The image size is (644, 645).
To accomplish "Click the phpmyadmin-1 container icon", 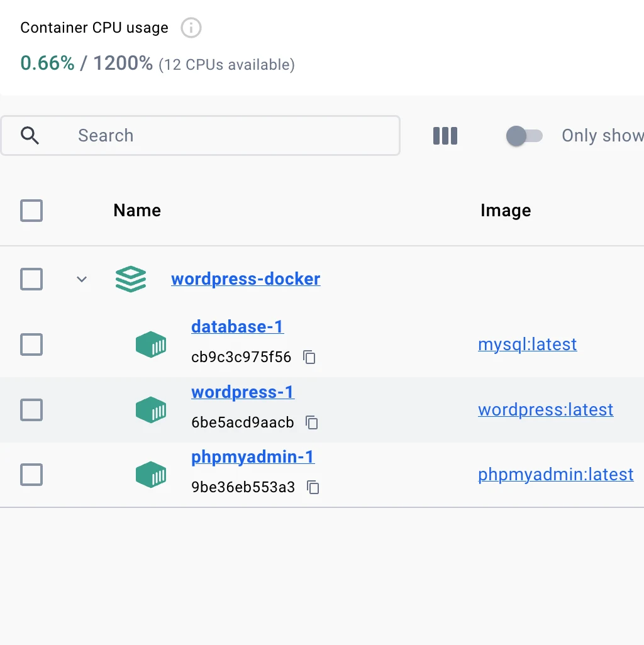I will tap(151, 474).
